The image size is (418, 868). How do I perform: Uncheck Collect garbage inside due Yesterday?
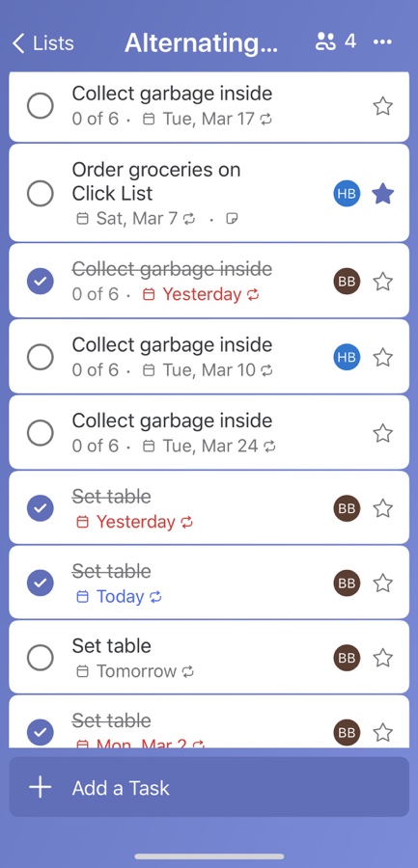[41, 282]
